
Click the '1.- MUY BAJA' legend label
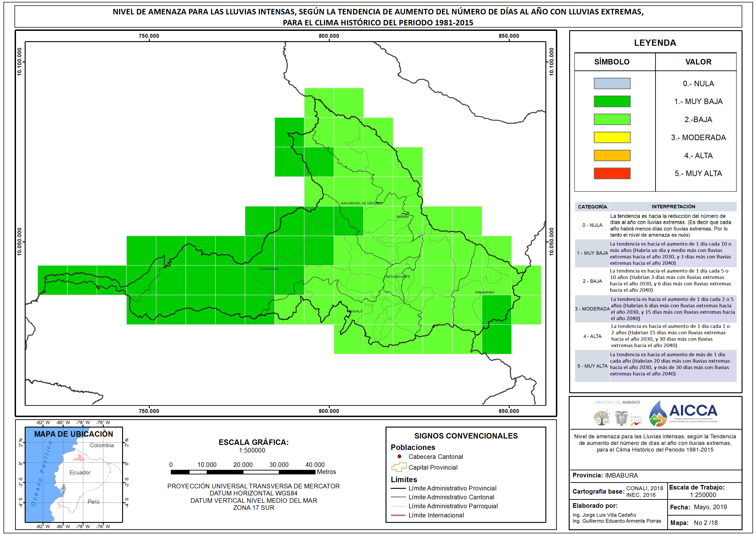click(x=698, y=102)
